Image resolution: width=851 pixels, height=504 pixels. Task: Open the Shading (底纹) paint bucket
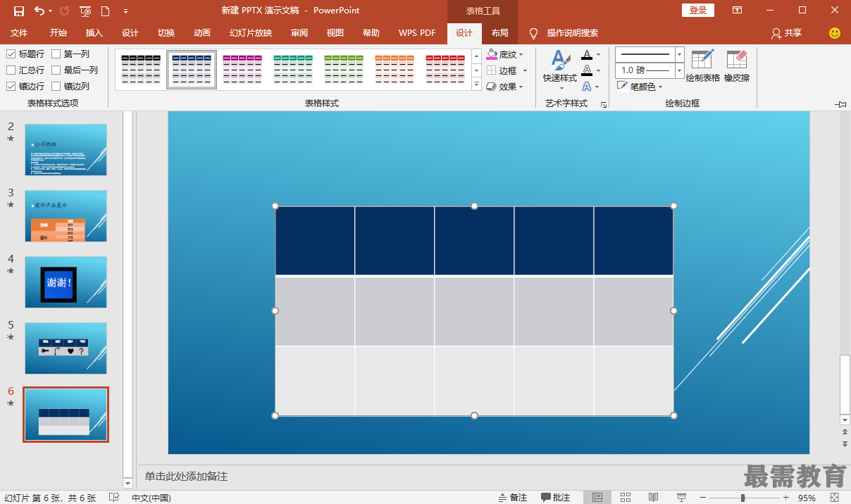click(492, 54)
